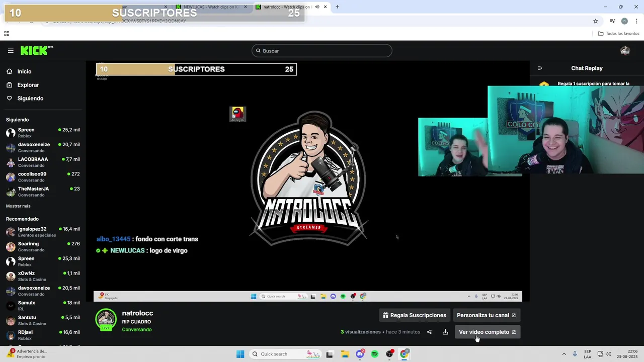
Task: Click the Buscar search field
Action: [322, 51]
